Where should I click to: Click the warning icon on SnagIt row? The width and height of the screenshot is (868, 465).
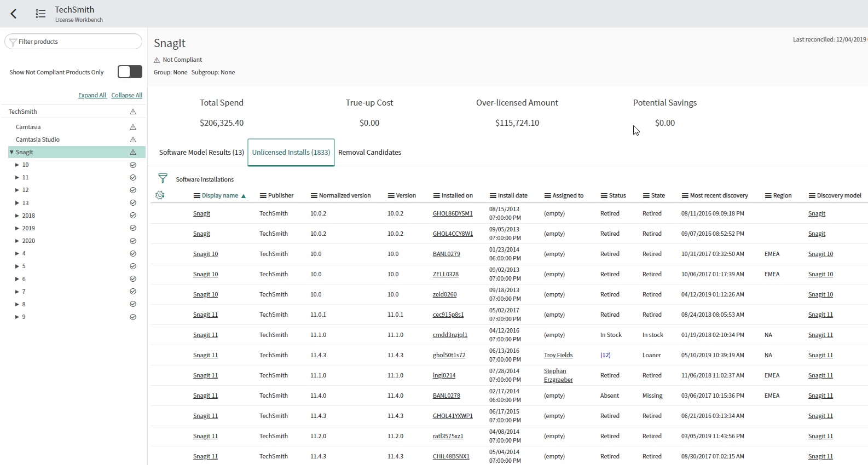pos(132,152)
